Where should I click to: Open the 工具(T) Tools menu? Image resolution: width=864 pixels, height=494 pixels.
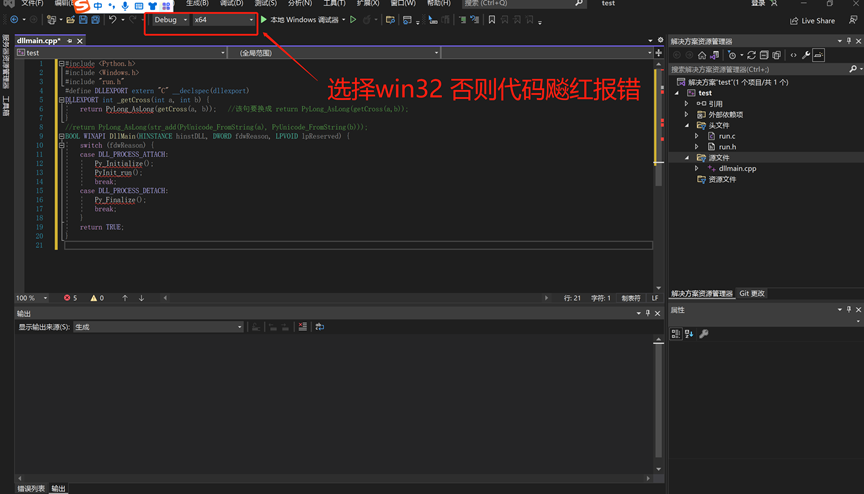click(x=334, y=3)
